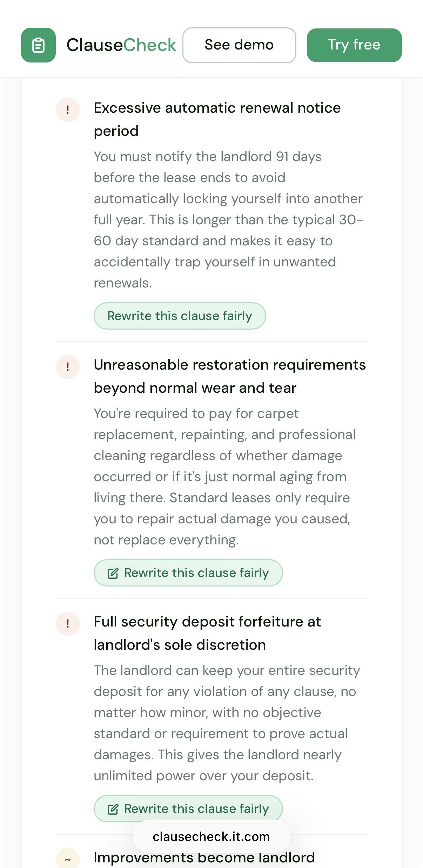
Task: Expand the Unreasonable restoration requirements issue
Action: click(x=230, y=376)
